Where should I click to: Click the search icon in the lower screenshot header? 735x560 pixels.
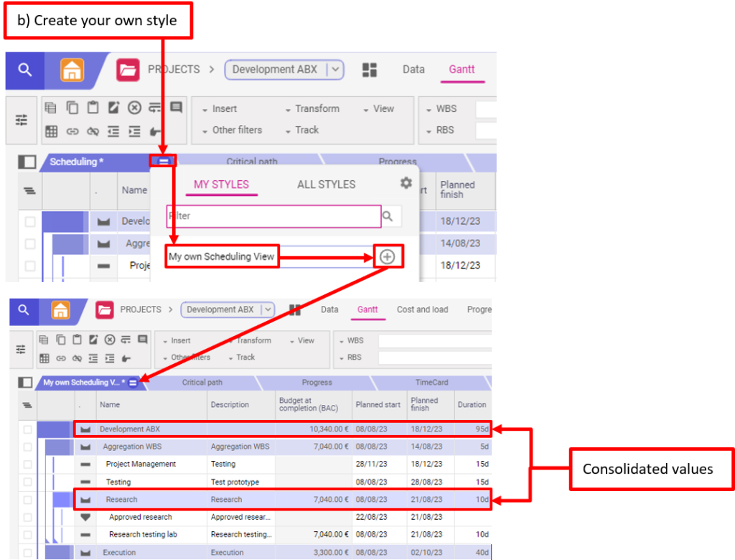click(x=24, y=309)
